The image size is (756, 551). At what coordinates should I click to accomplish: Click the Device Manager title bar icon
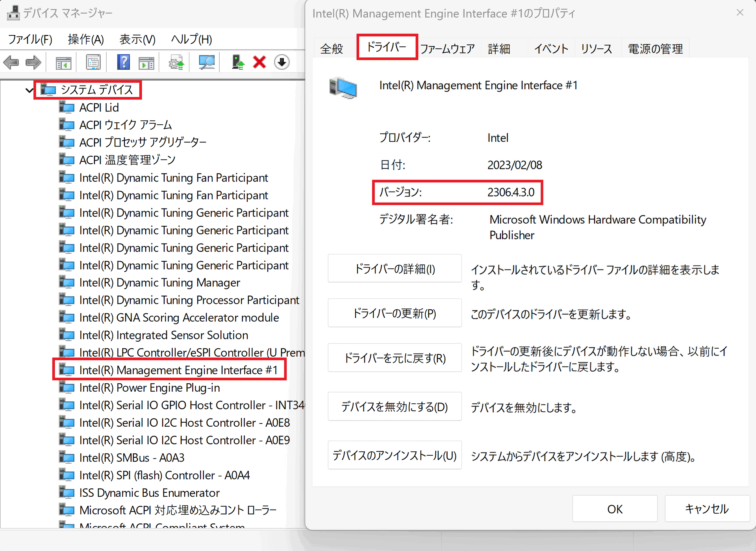[13, 13]
